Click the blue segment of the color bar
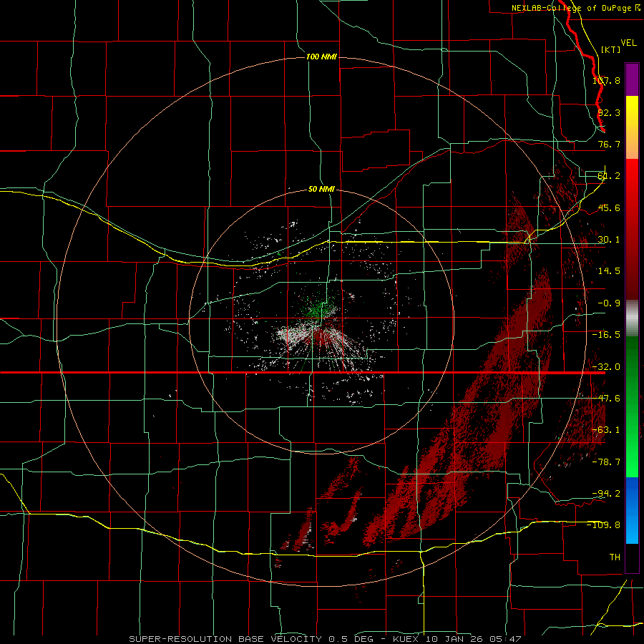This screenshot has width=644, height=644. coord(632,510)
